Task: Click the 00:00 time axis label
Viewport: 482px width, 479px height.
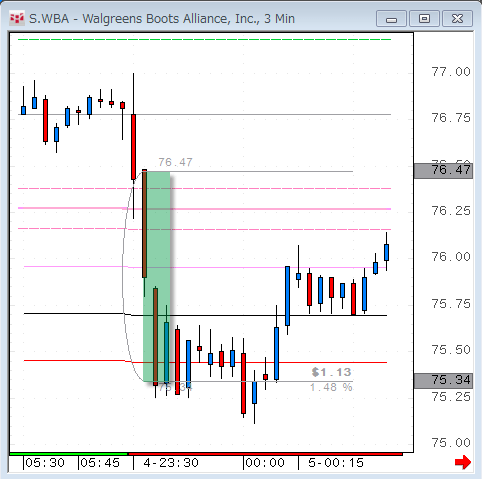Action: point(265,463)
